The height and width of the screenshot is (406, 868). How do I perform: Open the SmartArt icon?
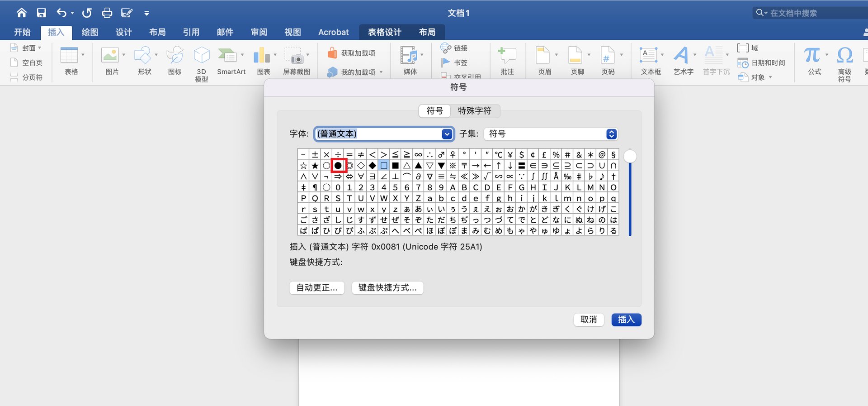coord(228,55)
